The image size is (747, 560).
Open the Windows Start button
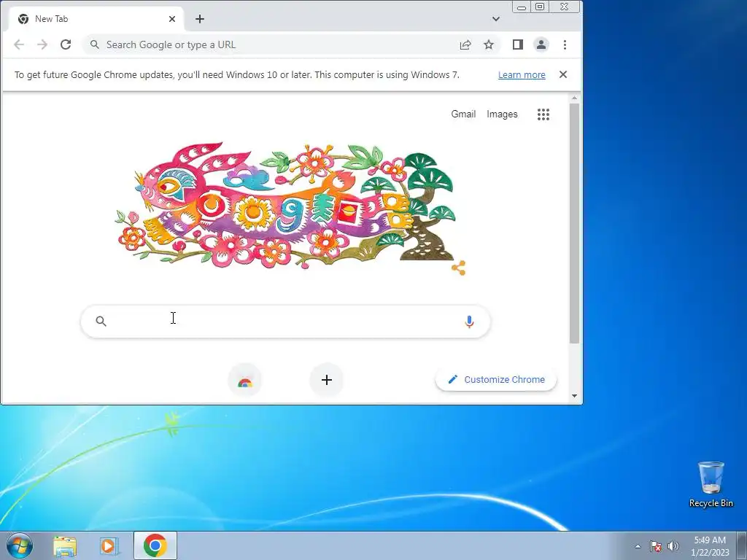coord(20,545)
